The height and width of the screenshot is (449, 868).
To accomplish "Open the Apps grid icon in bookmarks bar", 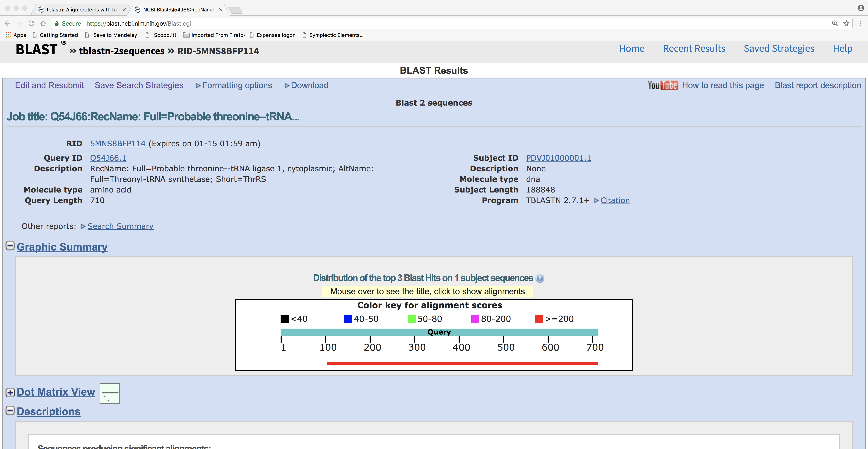I will click(8, 35).
